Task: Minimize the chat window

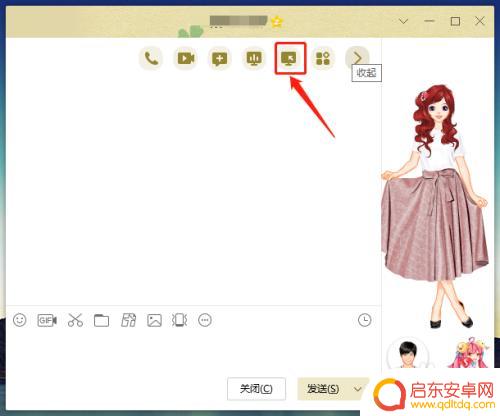Action: (429, 21)
